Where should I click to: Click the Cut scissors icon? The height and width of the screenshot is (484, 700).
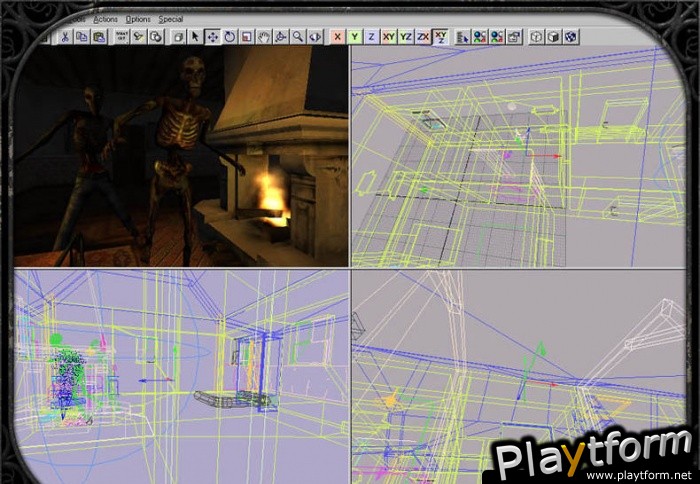click(65, 37)
